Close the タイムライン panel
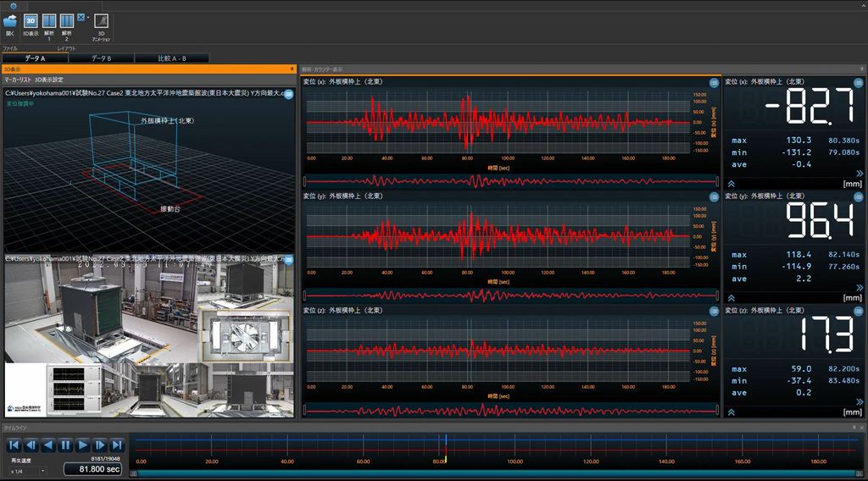The height and width of the screenshot is (481, 868). pos(862,428)
